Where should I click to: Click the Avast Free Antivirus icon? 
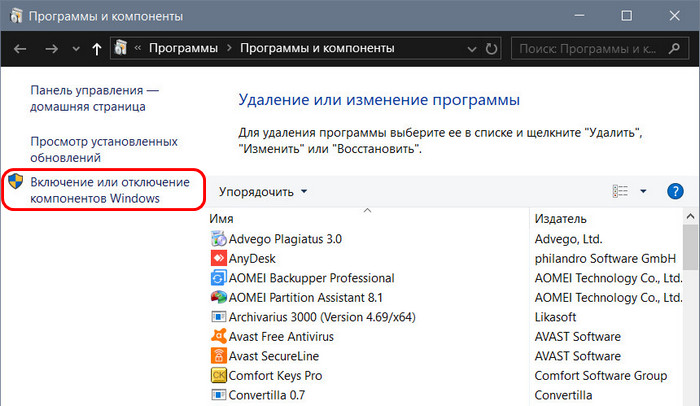pos(218,336)
